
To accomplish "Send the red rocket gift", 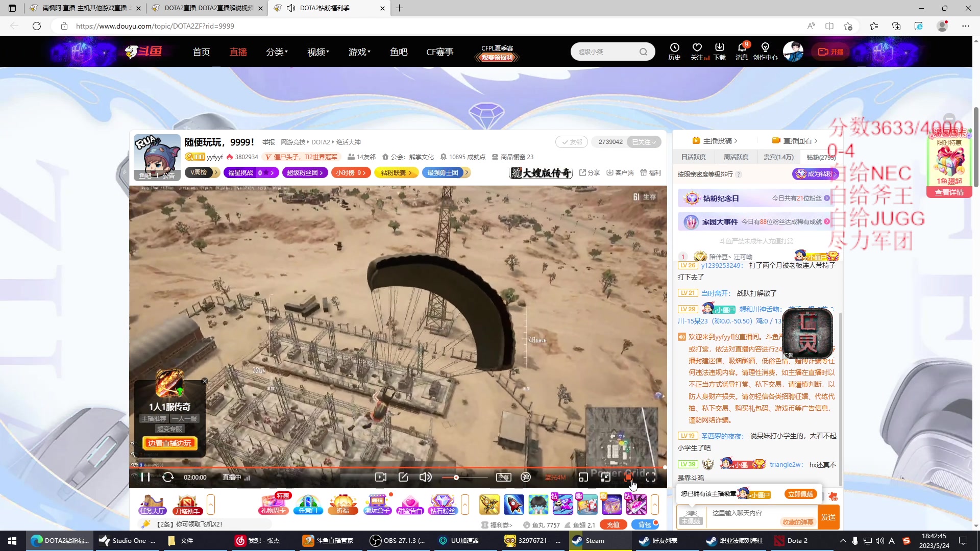I will point(513,505).
